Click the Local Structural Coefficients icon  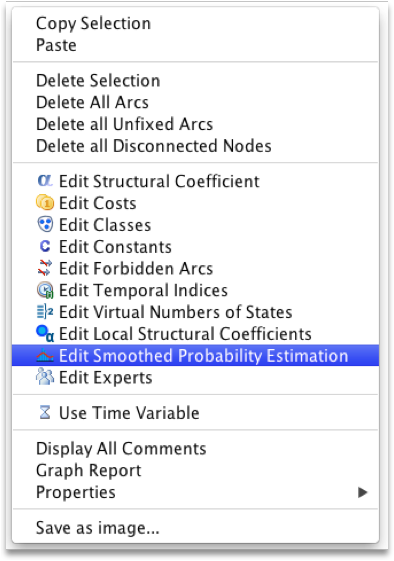45,333
